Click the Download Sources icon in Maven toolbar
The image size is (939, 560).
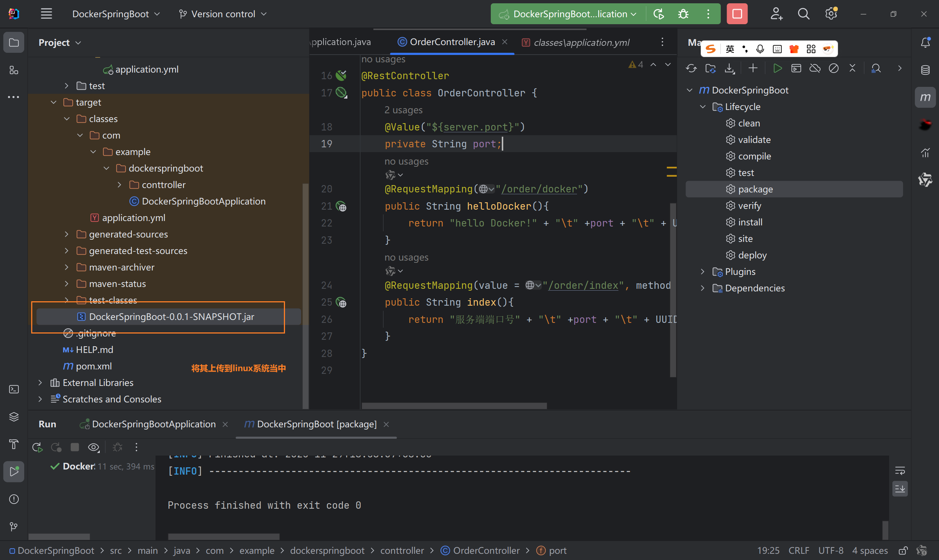coord(730,68)
